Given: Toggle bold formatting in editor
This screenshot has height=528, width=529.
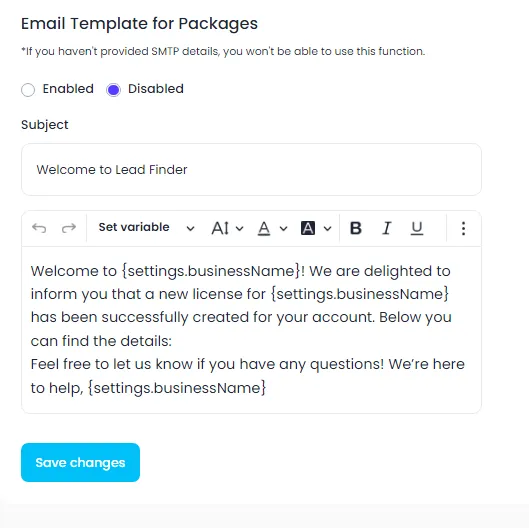Looking at the screenshot, I should click(356, 228).
